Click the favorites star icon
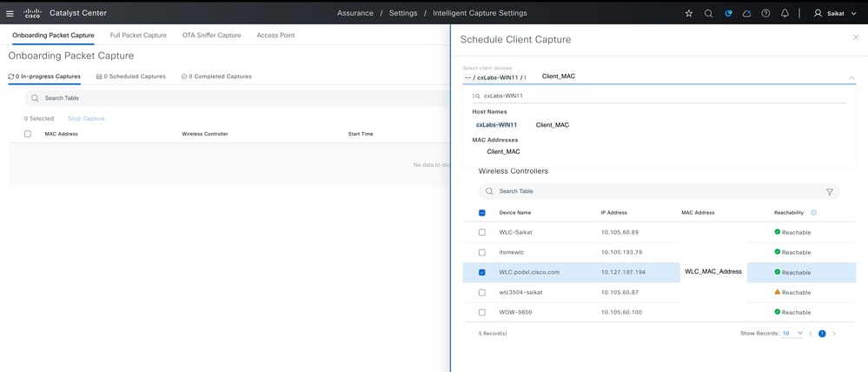Screen dimensions: 868x372 click(689, 13)
